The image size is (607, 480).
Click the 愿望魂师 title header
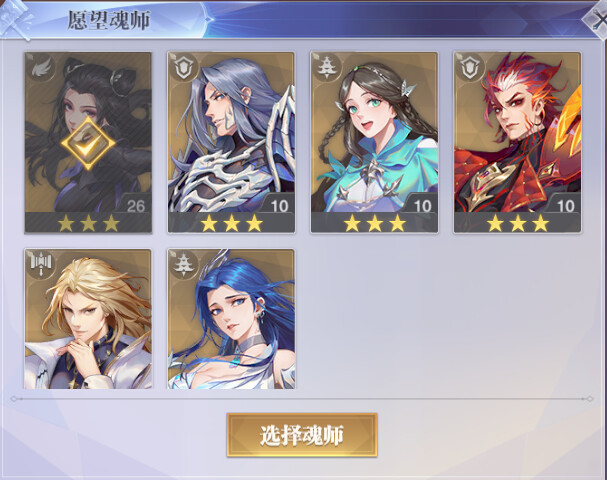[109, 20]
